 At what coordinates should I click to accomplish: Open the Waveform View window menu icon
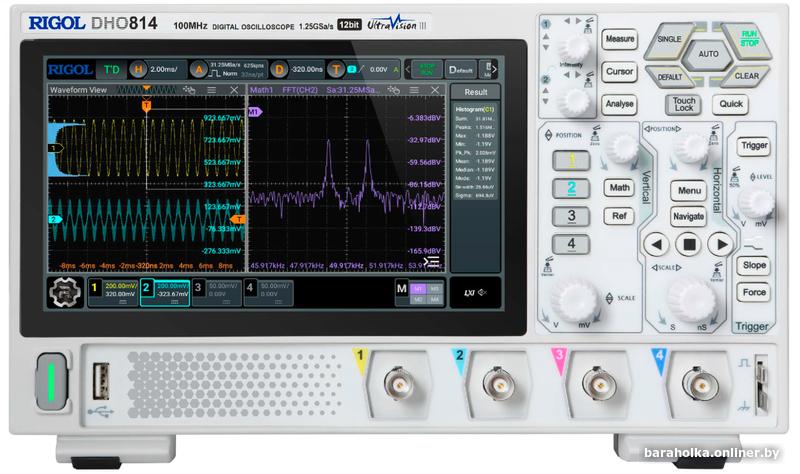211,90
